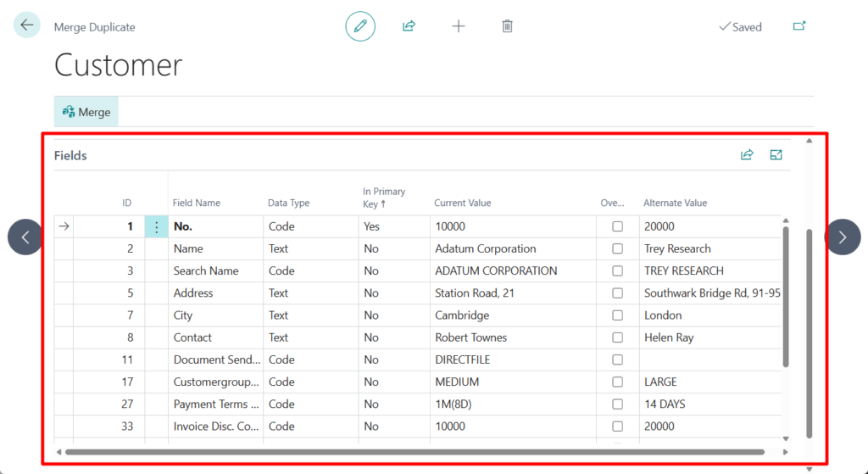
Task: Enable Override for Payment Terms row
Action: tap(618, 404)
